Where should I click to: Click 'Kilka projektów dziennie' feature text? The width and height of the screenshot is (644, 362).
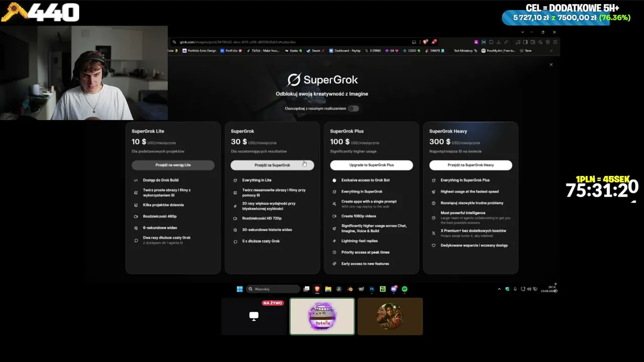[164, 205]
